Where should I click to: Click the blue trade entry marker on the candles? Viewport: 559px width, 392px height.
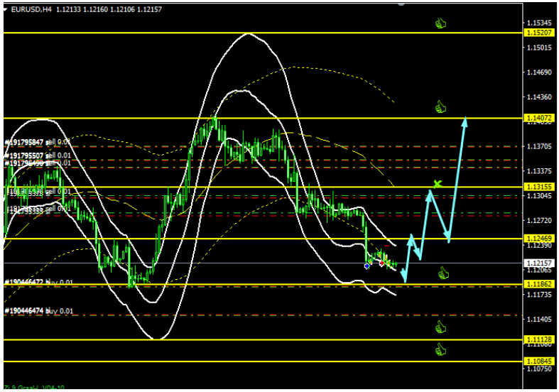(x=367, y=266)
